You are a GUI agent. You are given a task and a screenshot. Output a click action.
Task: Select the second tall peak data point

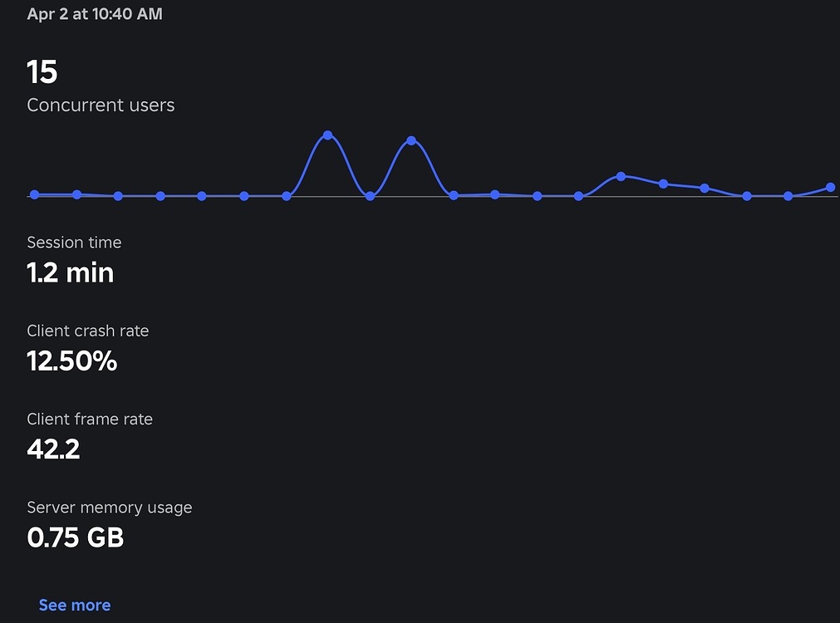(411, 140)
